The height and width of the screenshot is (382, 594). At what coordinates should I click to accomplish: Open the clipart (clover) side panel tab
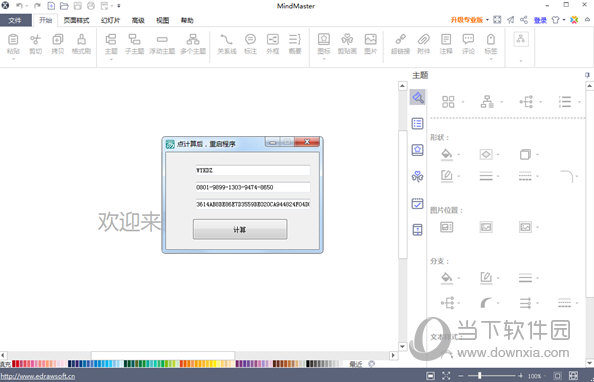(x=417, y=177)
